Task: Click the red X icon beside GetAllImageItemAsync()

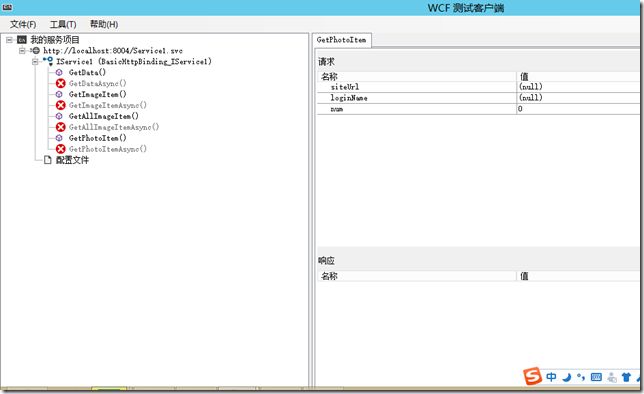Action: pos(61,127)
